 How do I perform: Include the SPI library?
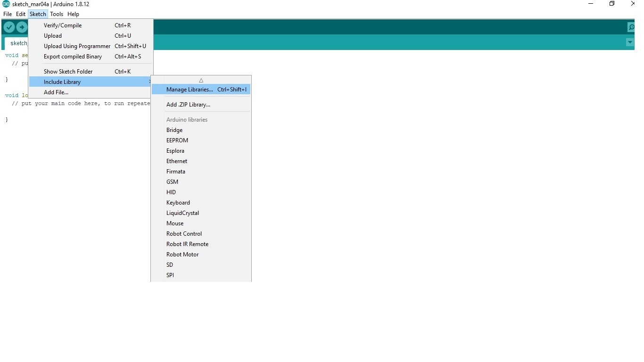201,275
